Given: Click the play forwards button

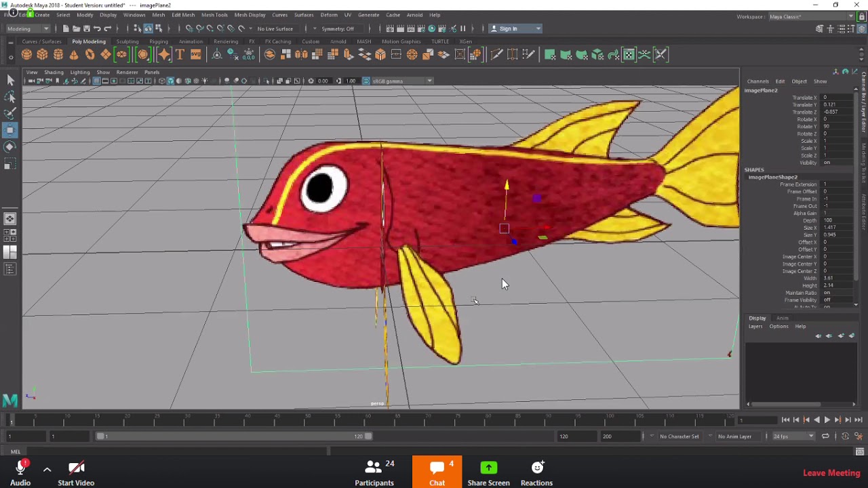Looking at the screenshot, I should [827, 420].
